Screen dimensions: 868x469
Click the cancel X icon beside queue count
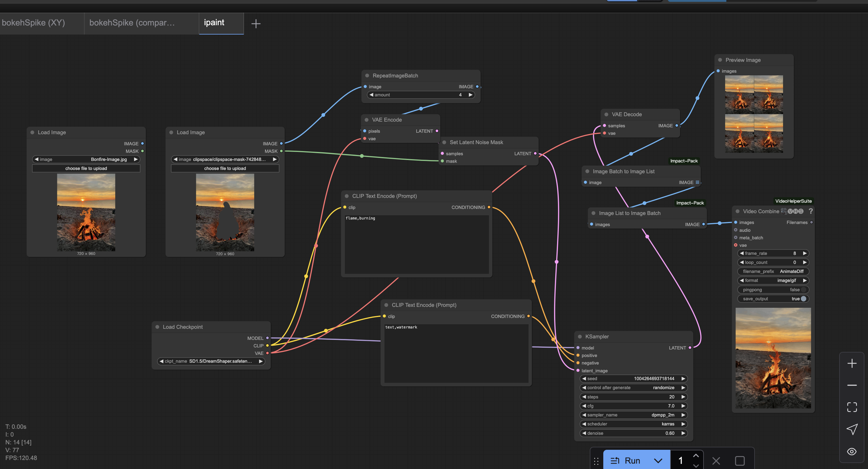(716, 461)
